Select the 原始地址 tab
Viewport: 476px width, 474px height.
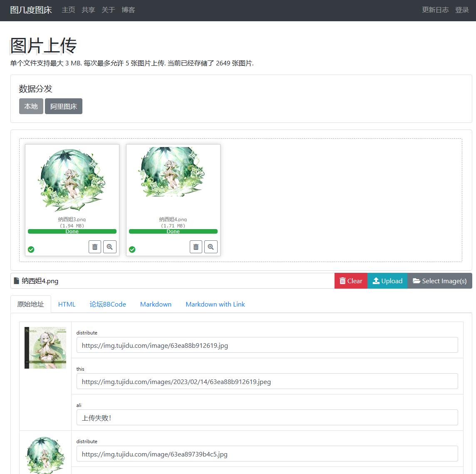[x=31, y=304]
